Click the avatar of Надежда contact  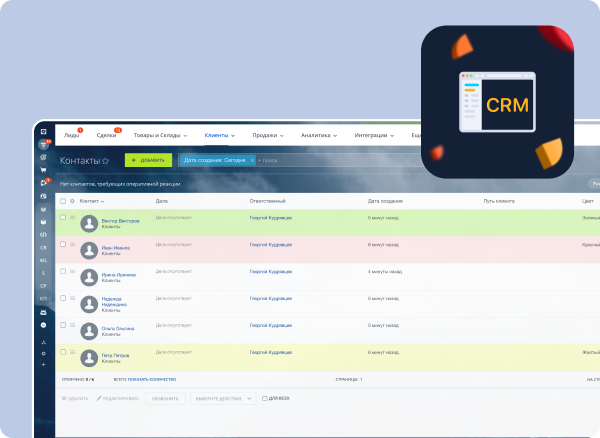89,304
